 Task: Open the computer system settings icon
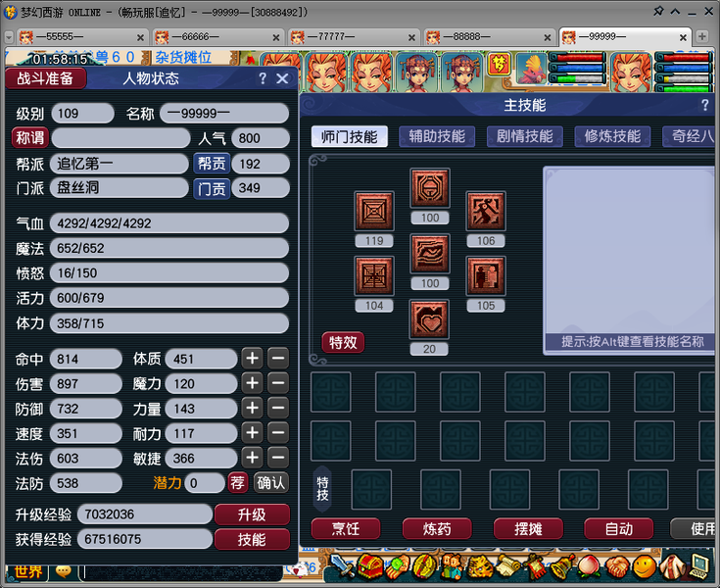coord(698,566)
